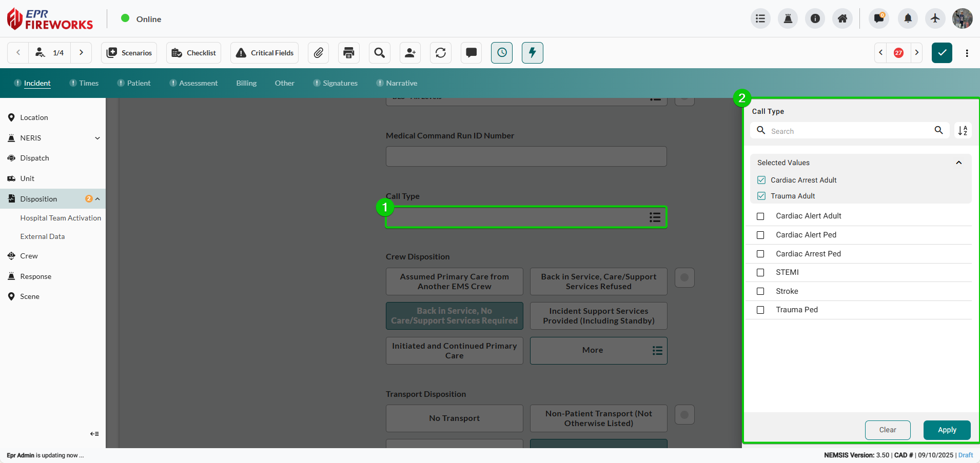Click the Apply button
980x463 pixels.
947,430
